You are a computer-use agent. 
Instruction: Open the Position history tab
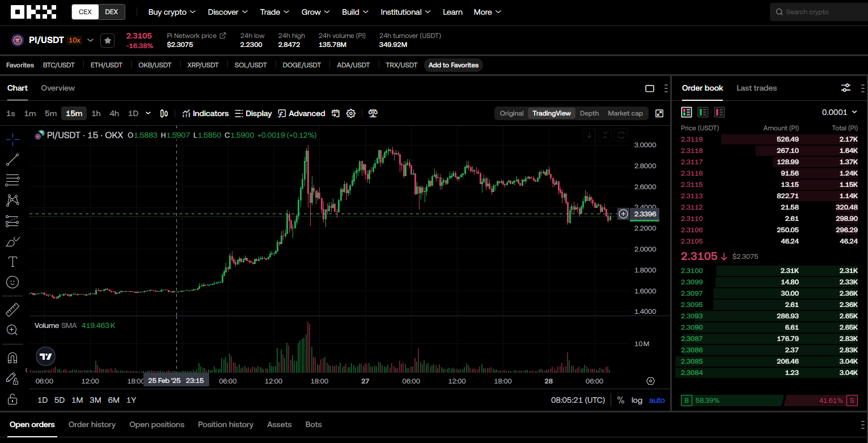click(x=226, y=424)
